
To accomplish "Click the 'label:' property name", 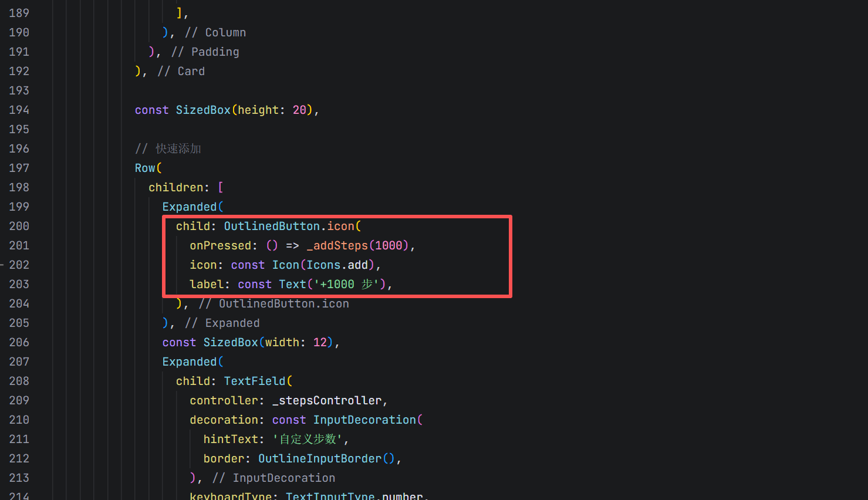I will click(x=210, y=284).
